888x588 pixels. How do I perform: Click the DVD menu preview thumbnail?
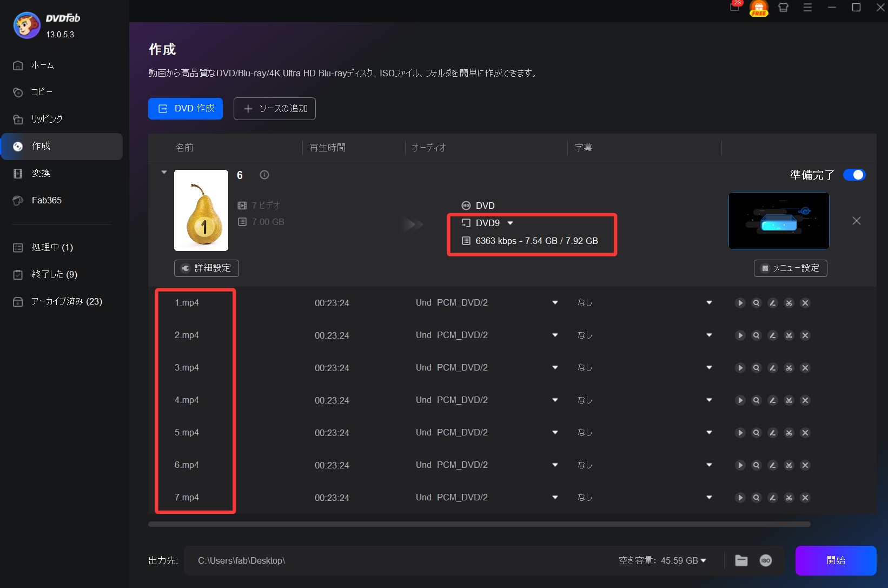point(778,221)
